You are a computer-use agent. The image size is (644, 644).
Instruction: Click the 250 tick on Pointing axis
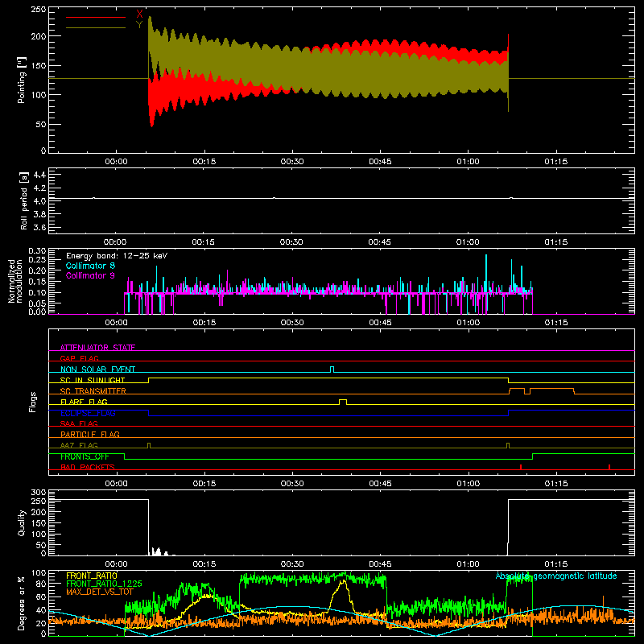tap(38, 10)
